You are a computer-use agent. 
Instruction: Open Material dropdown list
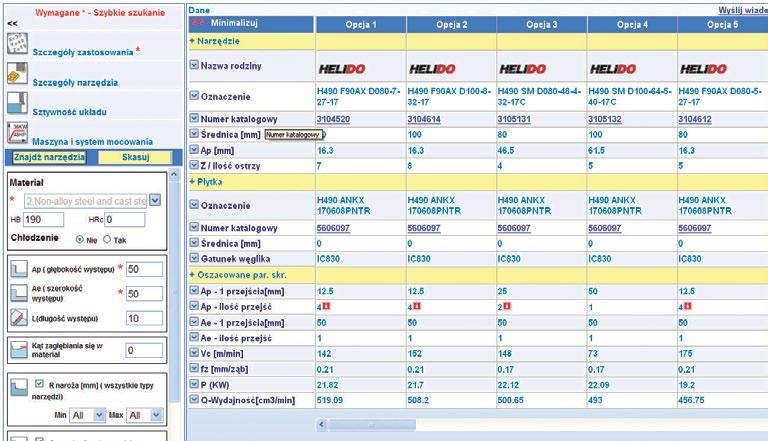[x=155, y=200]
